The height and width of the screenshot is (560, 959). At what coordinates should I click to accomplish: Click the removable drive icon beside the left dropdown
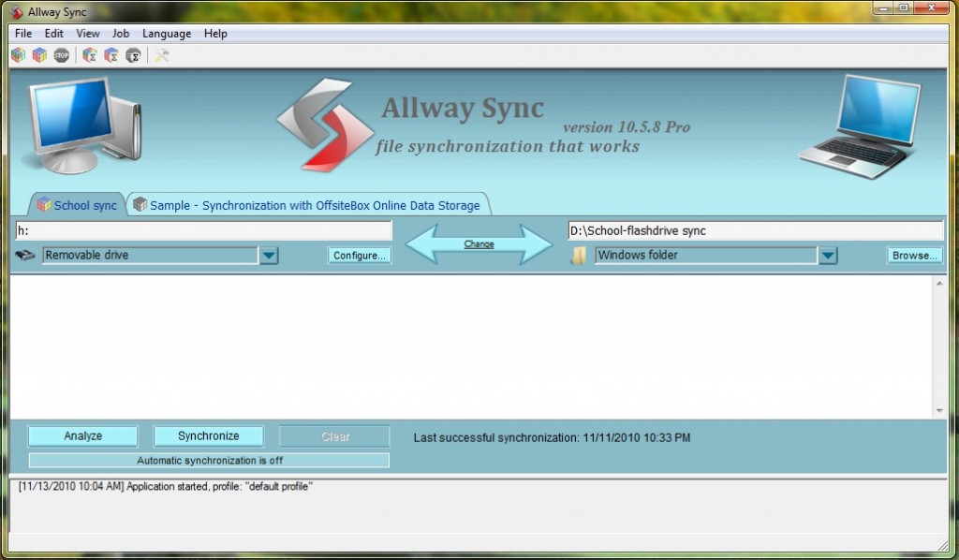click(x=25, y=255)
